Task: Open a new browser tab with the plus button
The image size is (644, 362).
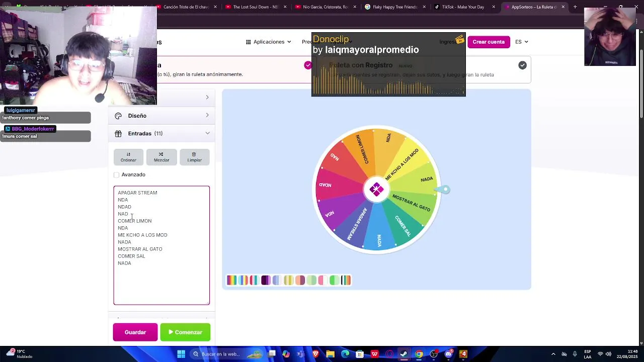Action: [x=575, y=7]
